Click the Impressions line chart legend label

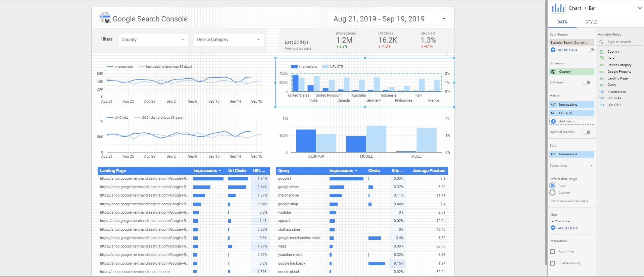pos(123,67)
